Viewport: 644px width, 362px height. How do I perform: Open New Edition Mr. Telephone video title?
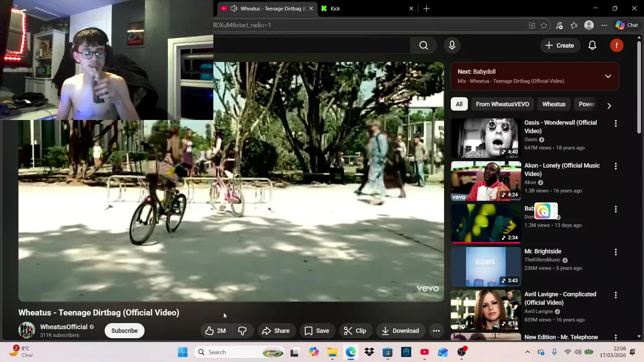561,337
